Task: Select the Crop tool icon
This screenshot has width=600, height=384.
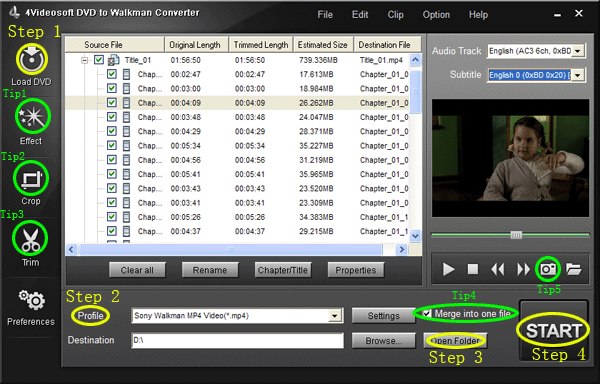Action: click(31, 179)
